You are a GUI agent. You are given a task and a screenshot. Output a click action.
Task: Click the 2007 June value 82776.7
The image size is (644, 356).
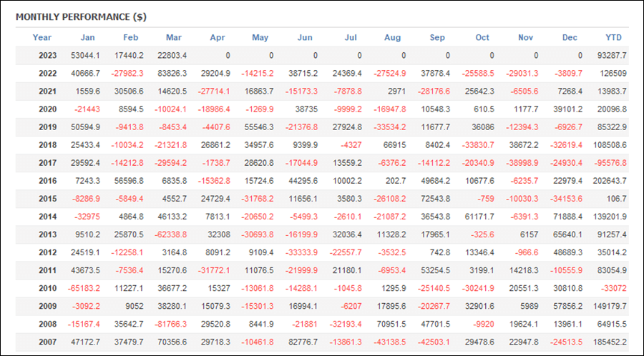click(303, 342)
